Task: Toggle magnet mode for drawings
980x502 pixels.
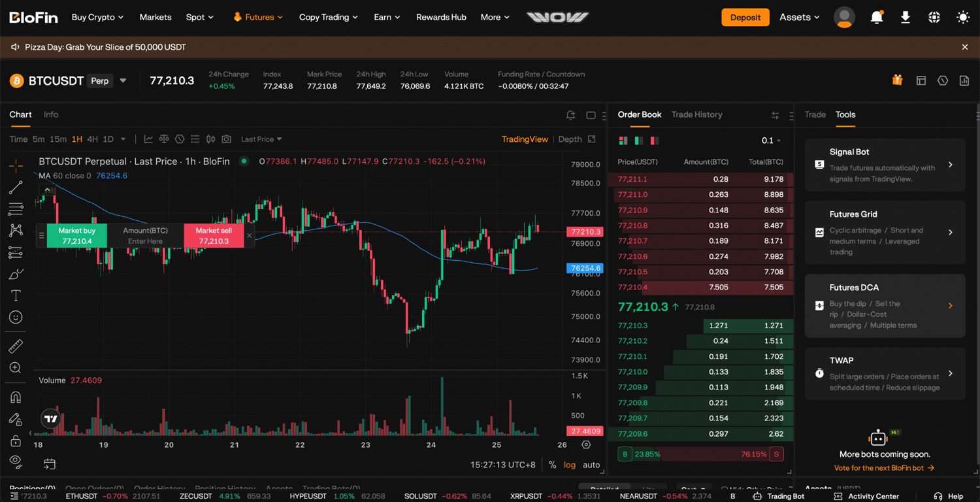Action: [x=16, y=397]
